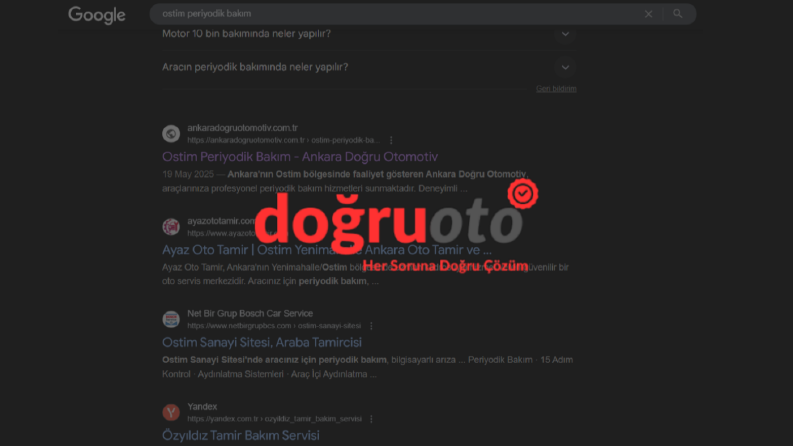This screenshot has width=793, height=446.
Task: Click the 'ankaradogruotomotiv.com.tr' site name
Action: pyautogui.click(x=242, y=128)
